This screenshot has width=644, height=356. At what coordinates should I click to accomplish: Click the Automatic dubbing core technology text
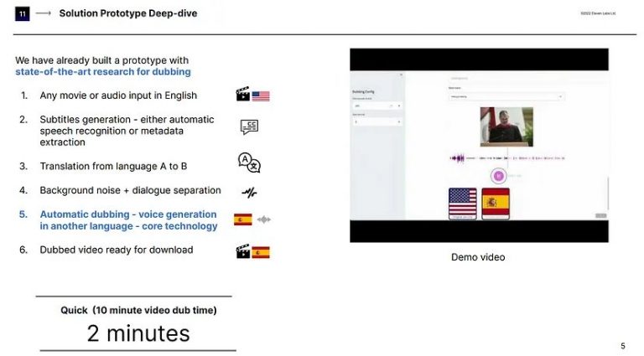pyautogui.click(x=127, y=220)
